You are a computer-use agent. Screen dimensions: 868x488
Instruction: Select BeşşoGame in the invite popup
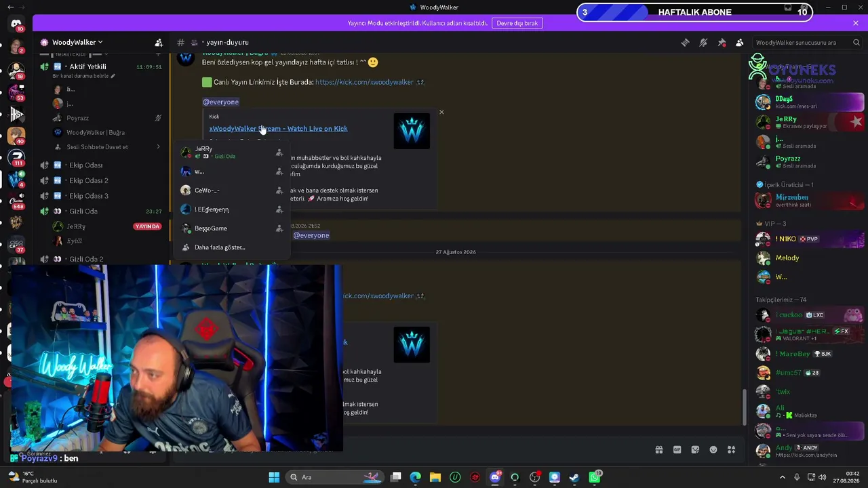[232, 228]
